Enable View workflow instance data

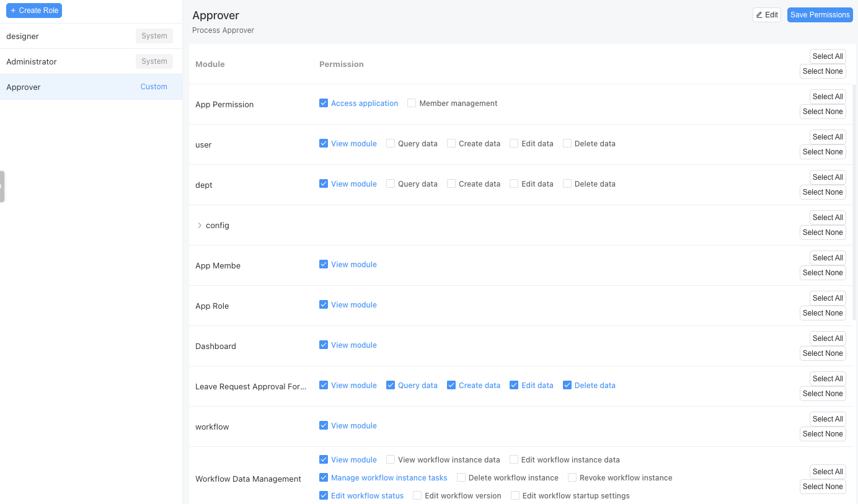point(391,459)
